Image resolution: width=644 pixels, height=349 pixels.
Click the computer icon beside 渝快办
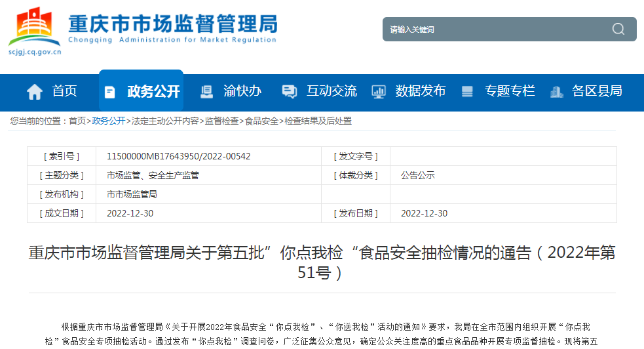(206, 92)
